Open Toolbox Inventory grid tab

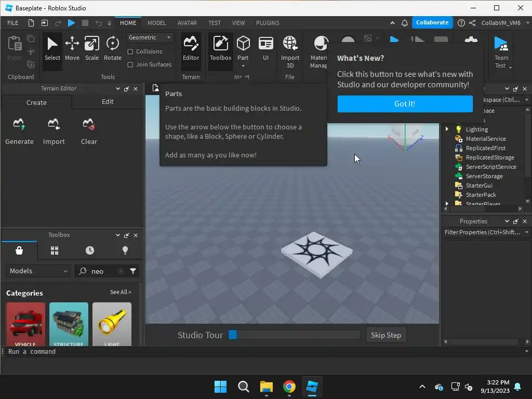click(55, 250)
